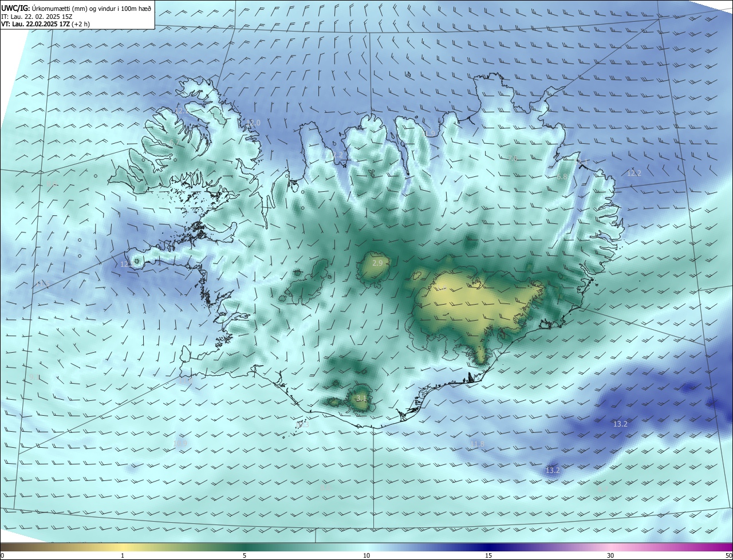The height and width of the screenshot is (560, 733).
Task: Click the 'UWC/IG: Úrkomumætti (mm)' title line
Action: (76, 7)
